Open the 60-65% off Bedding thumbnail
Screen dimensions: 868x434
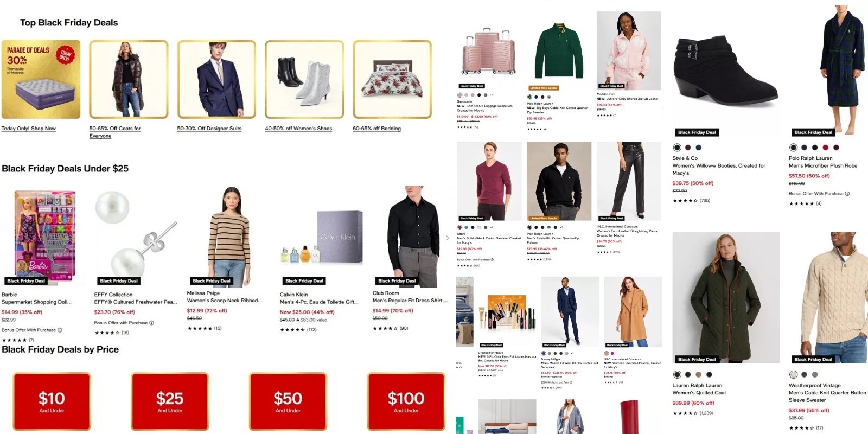pos(393,79)
